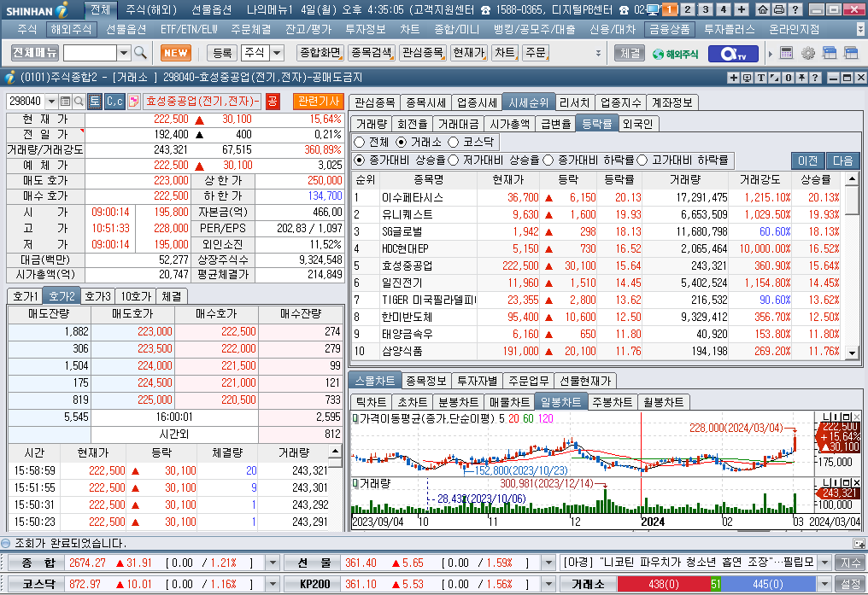
Task: Click the search magnifier beside the menu input
Action: coord(141,53)
